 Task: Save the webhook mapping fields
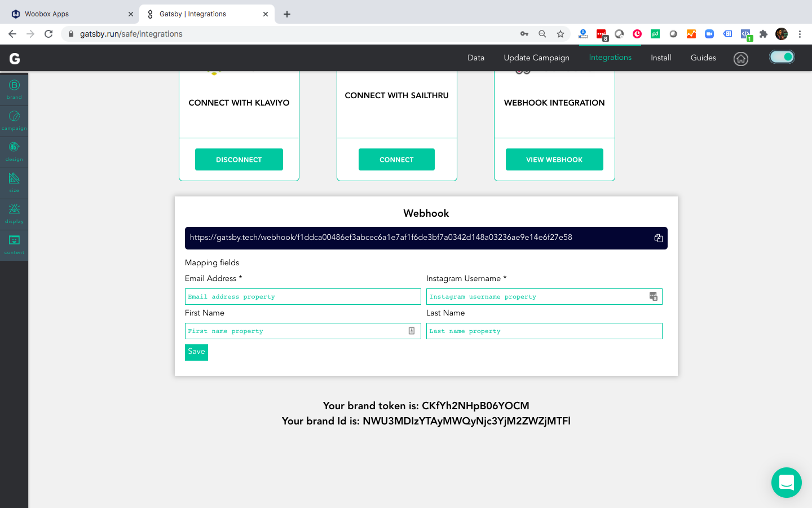(x=196, y=352)
